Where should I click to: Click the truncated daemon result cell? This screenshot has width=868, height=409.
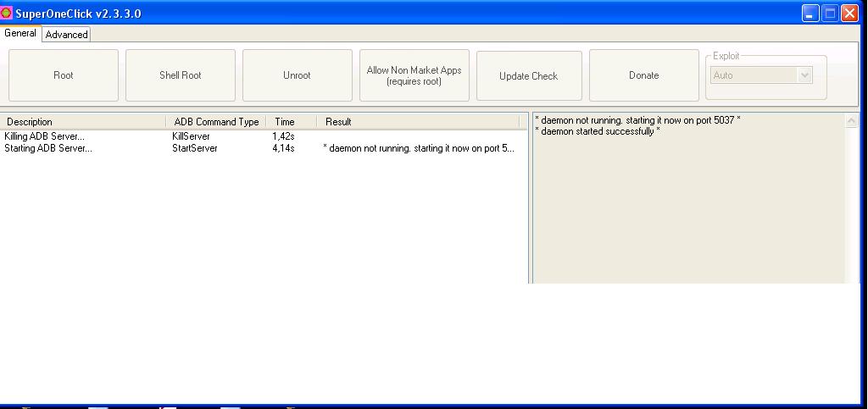tap(419, 148)
